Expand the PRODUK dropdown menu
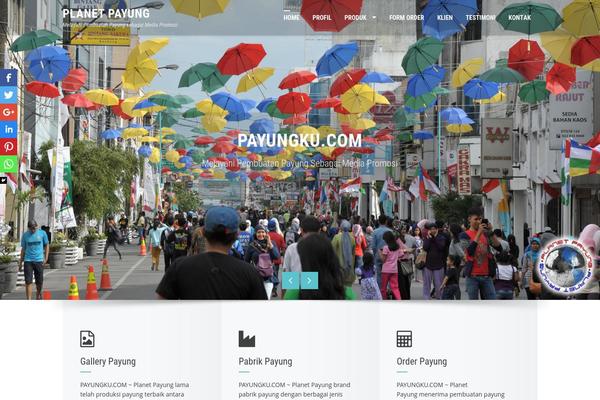The width and height of the screenshot is (600, 400). tap(360, 18)
